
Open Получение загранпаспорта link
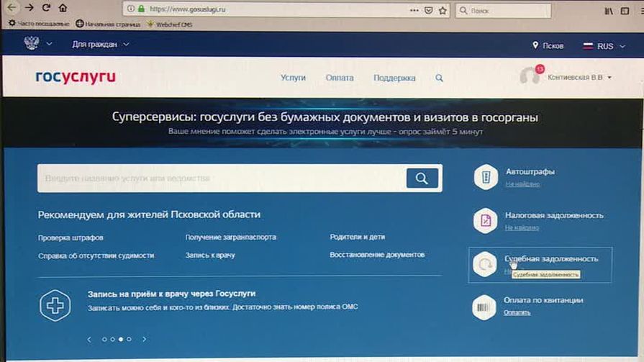coord(230,237)
